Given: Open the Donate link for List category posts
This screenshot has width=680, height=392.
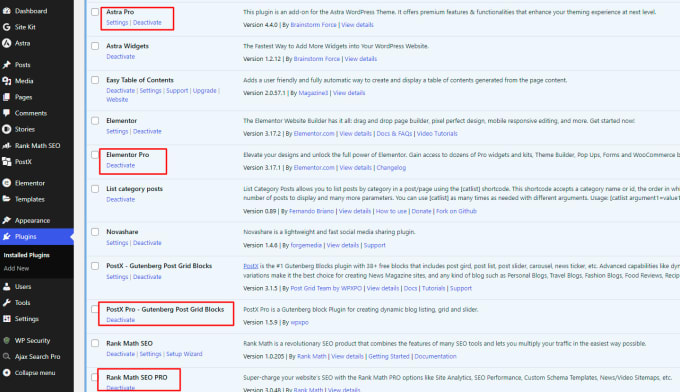Looking at the screenshot, I should pyautogui.click(x=421, y=211).
